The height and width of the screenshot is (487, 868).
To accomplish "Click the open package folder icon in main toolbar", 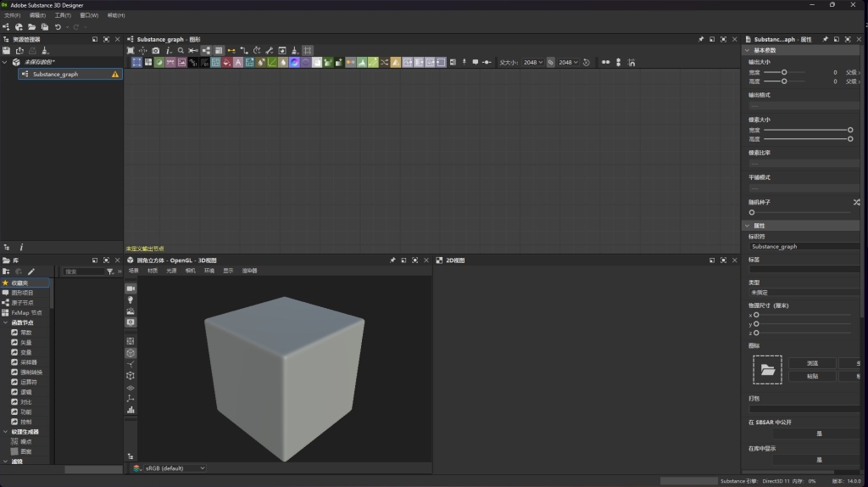I will (x=31, y=26).
